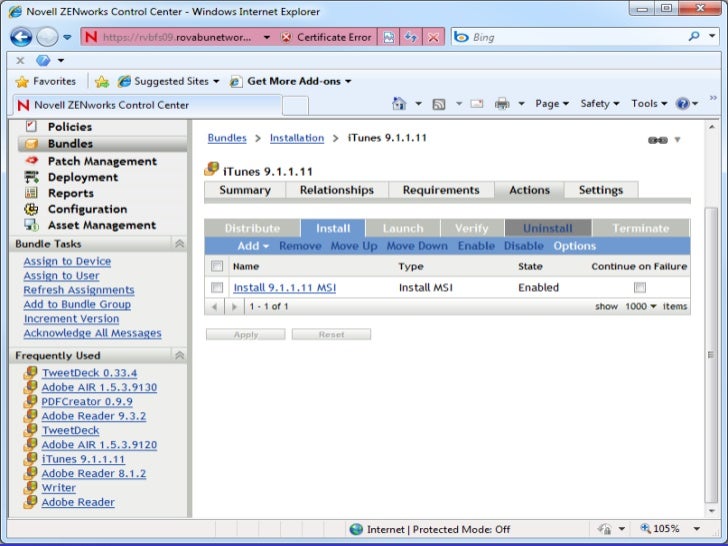Click the Options action in the toolbar
The image size is (728, 546).
pos(574,246)
